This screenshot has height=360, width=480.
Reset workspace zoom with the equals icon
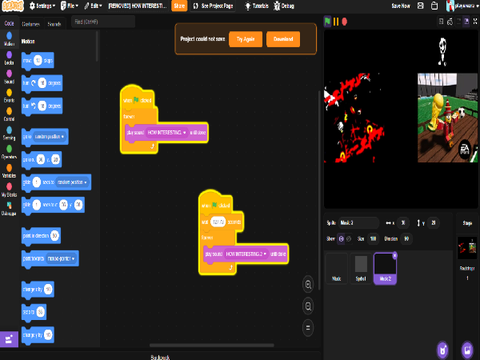point(308,328)
